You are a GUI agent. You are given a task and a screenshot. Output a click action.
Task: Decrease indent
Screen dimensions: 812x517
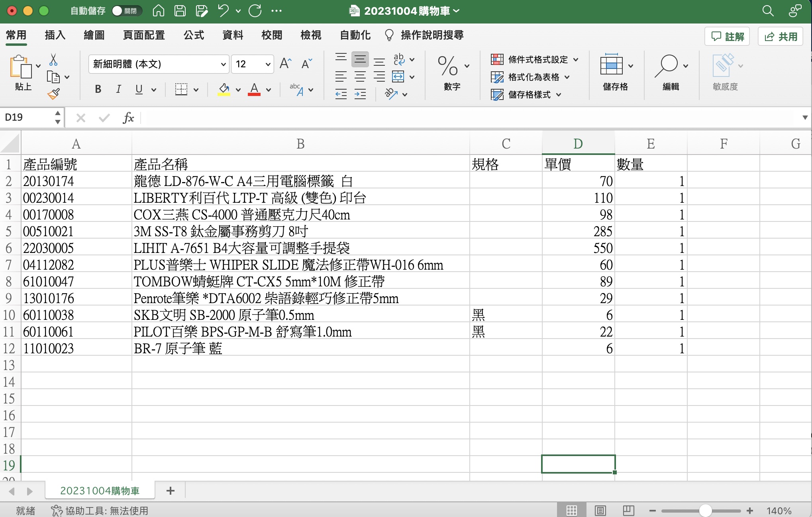pyautogui.click(x=341, y=94)
